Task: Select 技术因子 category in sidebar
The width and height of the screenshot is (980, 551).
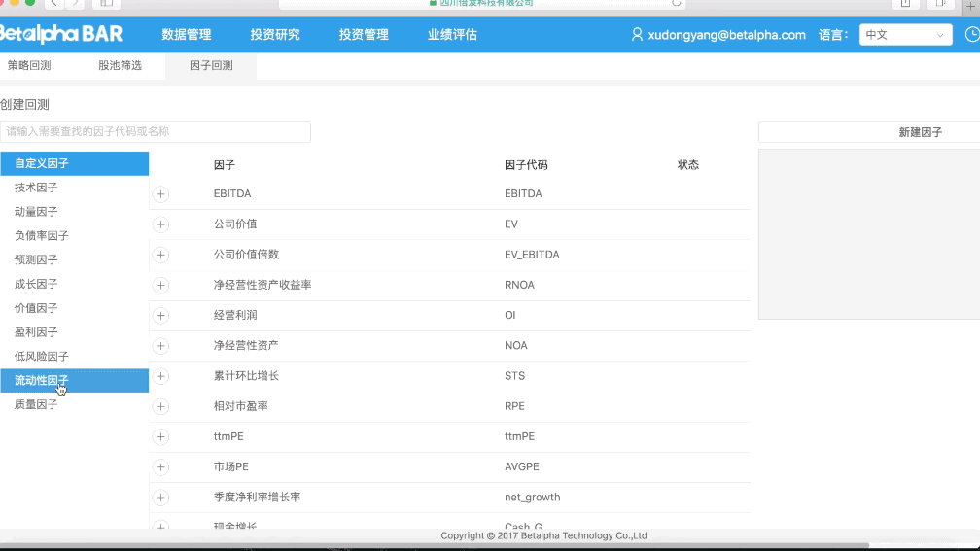Action: pyautogui.click(x=37, y=188)
